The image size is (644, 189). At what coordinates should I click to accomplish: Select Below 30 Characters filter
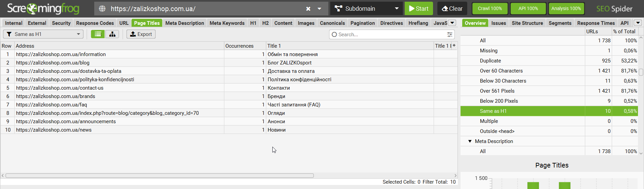click(549, 81)
